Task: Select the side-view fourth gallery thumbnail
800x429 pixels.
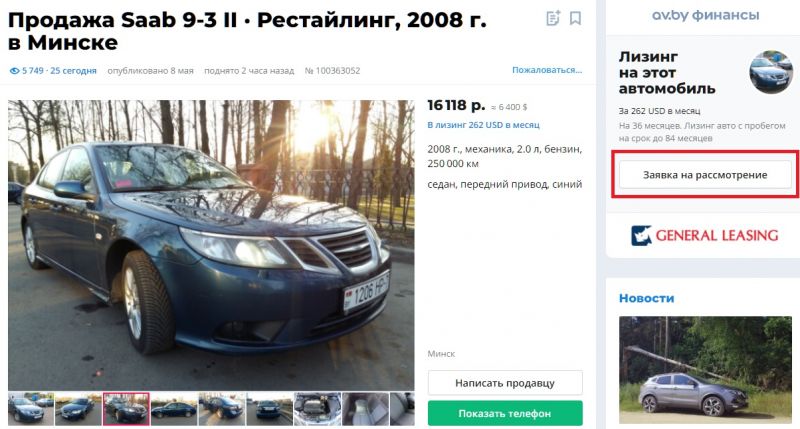Action: 173,409
